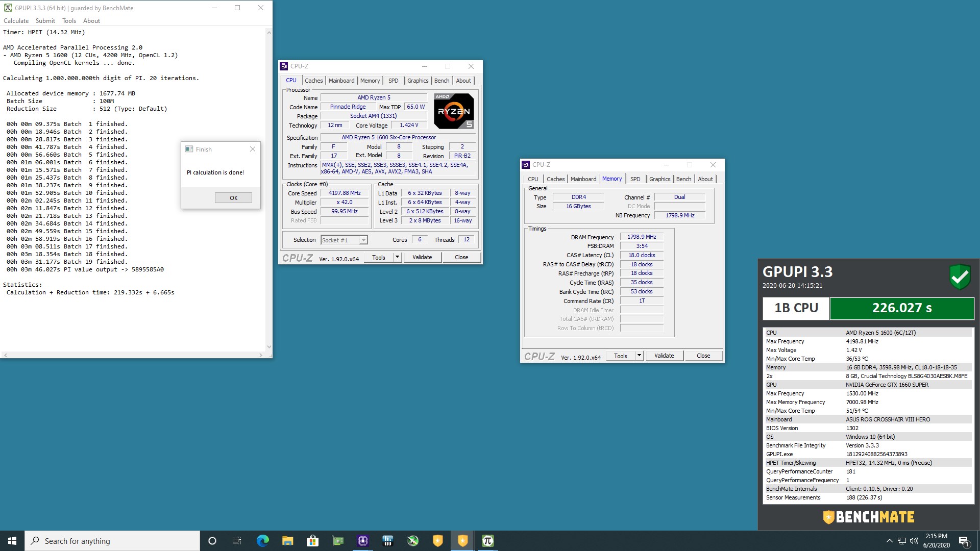Click the DRAM Frequency value 1798.9 MHz

coord(642,237)
